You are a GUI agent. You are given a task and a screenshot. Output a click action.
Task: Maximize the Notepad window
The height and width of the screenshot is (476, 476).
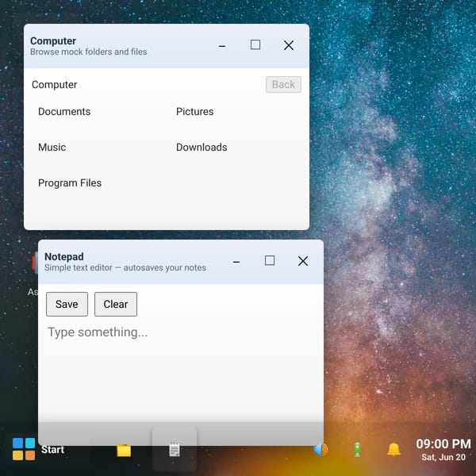point(270,260)
